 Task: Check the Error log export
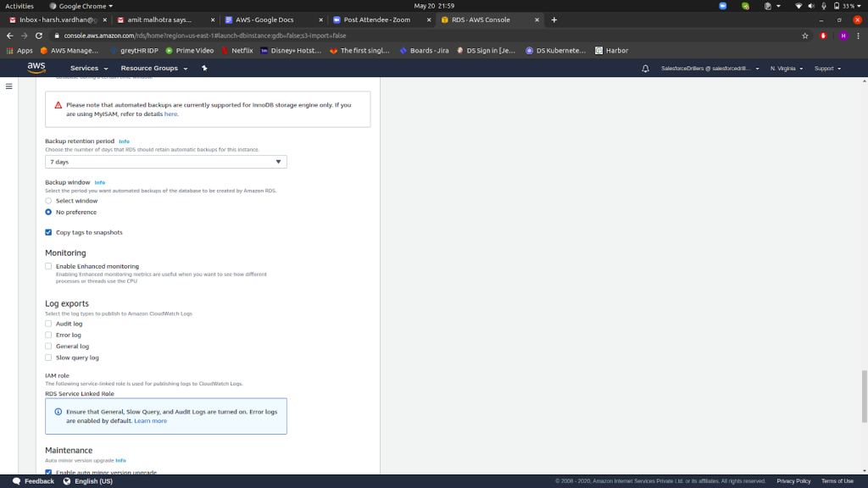tap(48, 335)
